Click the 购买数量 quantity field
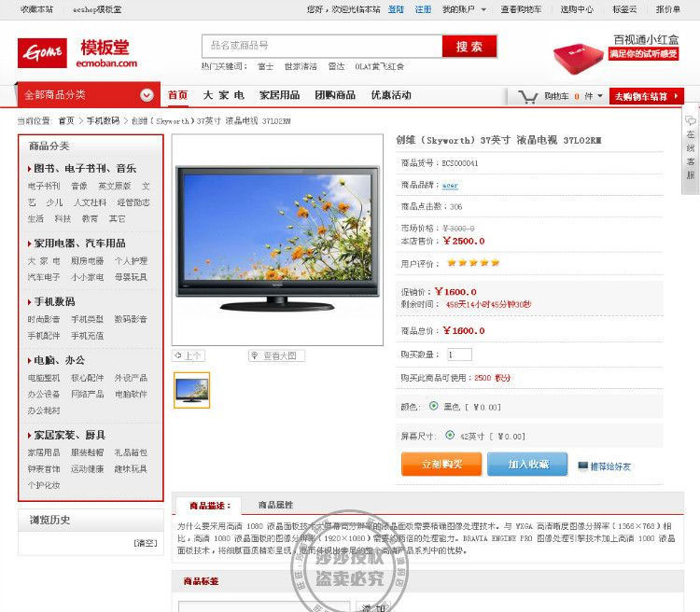Image resolution: width=700 pixels, height=612 pixels. coord(459,355)
